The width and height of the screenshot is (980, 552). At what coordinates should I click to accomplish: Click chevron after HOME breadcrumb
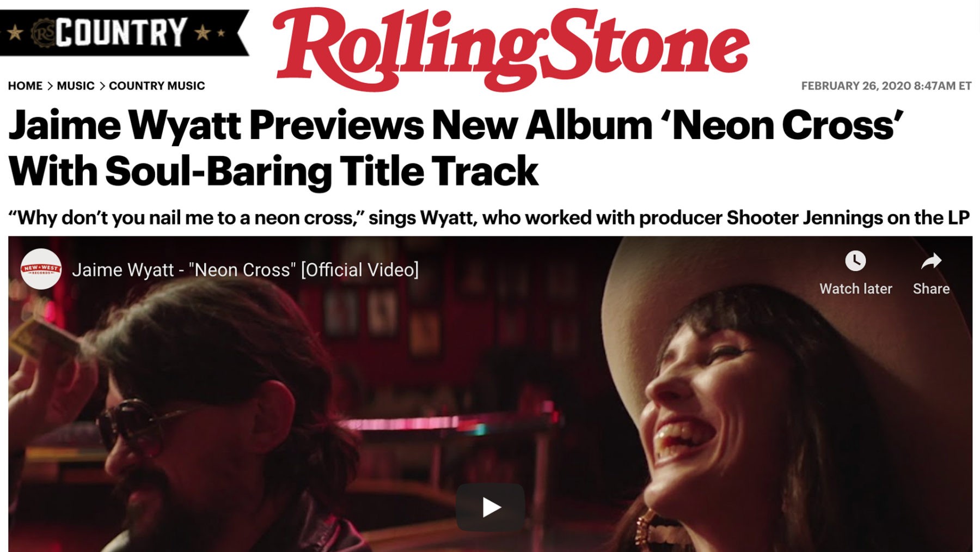(50, 86)
